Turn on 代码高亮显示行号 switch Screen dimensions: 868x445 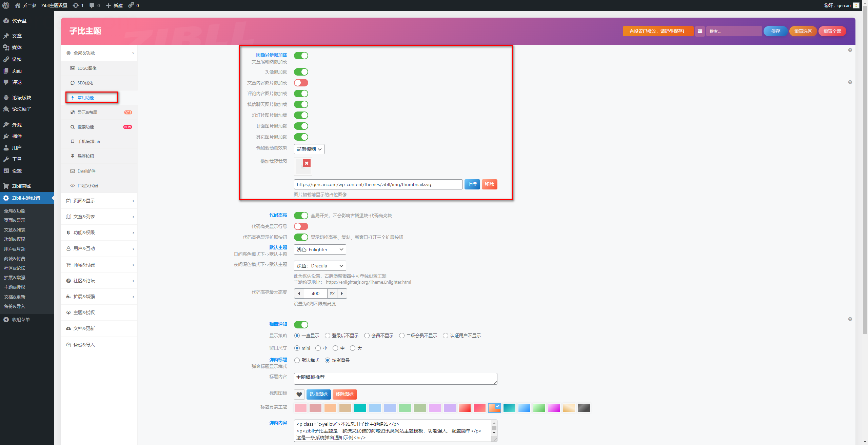pyautogui.click(x=301, y=226)
